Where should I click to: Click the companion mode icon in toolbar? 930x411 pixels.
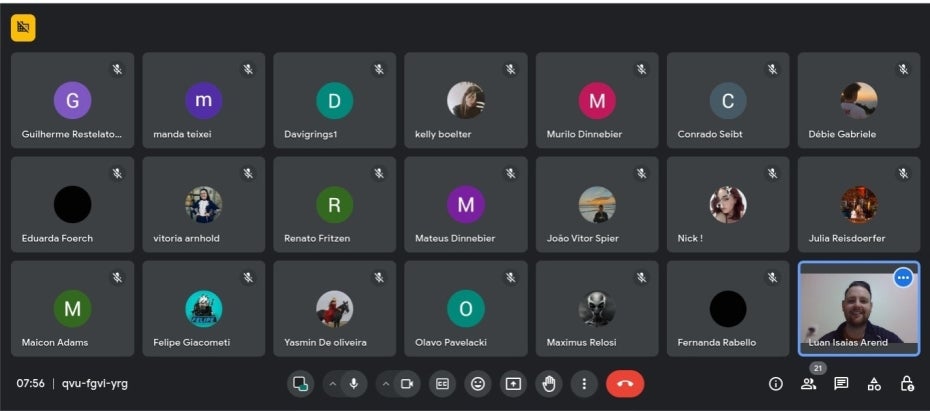[x=299, y=383]
